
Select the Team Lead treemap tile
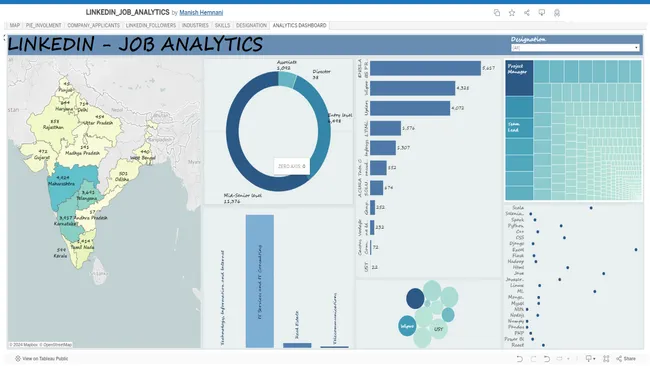pyautogui.click(x=519, y=127)
